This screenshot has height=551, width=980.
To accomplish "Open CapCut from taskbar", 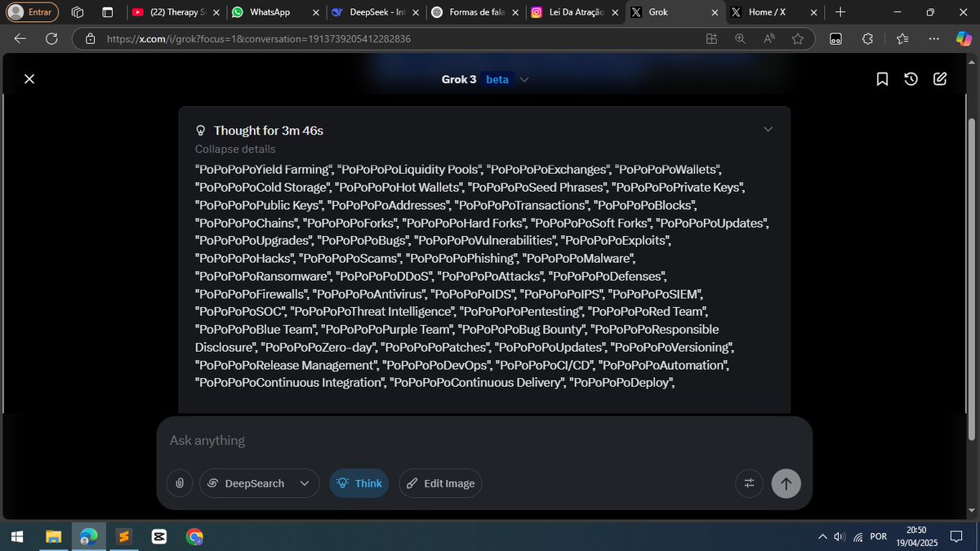I will tap(158, 536).
